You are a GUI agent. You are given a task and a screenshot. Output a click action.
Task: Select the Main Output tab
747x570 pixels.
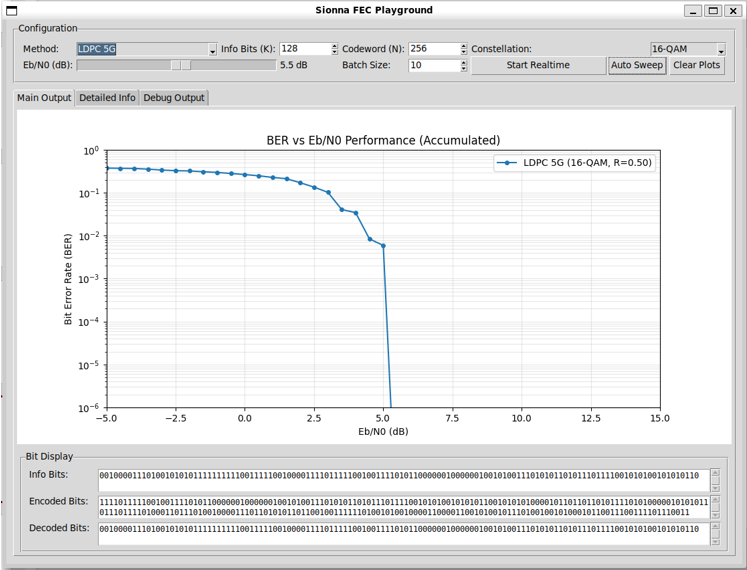[44, 98]
